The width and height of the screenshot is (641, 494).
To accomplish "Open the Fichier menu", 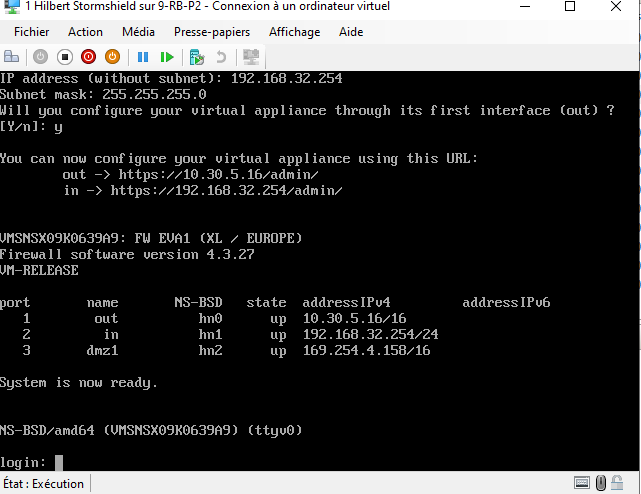I will pos(32,32).
